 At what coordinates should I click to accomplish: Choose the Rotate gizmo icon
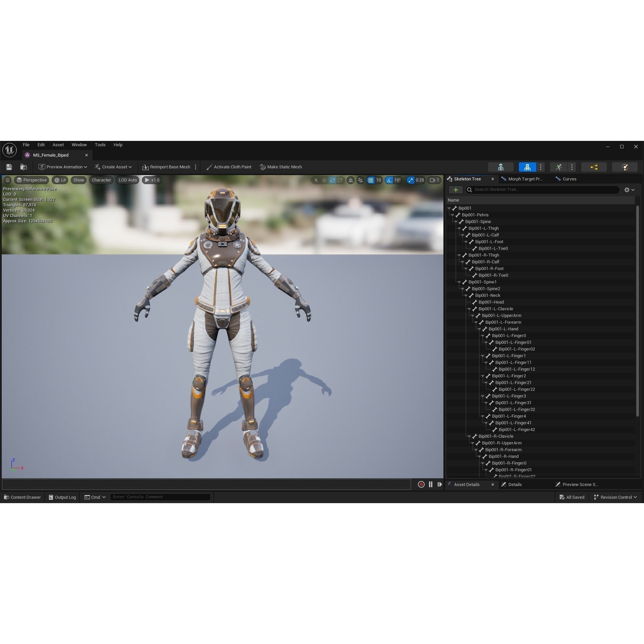point(332,180)
